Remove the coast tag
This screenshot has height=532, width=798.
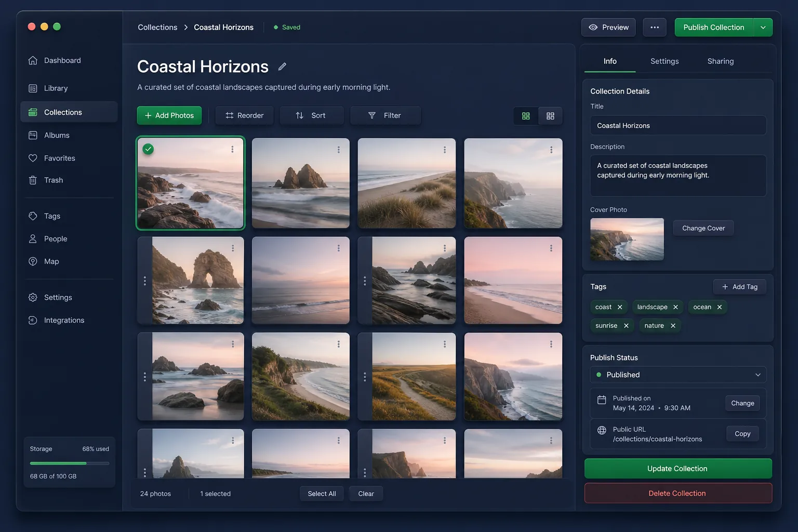620,307
